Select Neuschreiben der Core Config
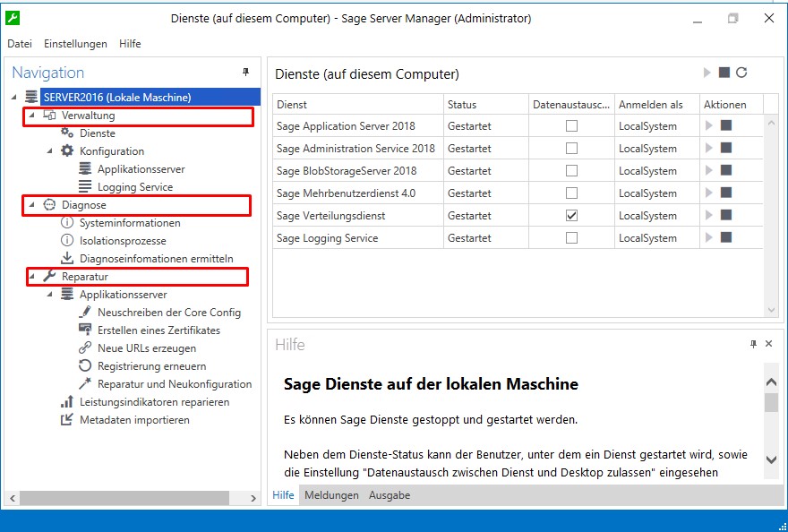Viewport: 788px width, 532px height. tap(168, 313)
